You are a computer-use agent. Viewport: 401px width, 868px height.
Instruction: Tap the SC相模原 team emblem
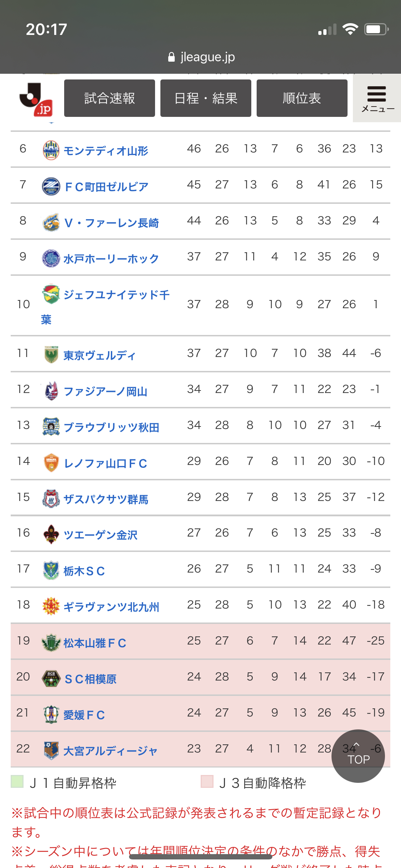pyautogui.click(x=51, y=678)
